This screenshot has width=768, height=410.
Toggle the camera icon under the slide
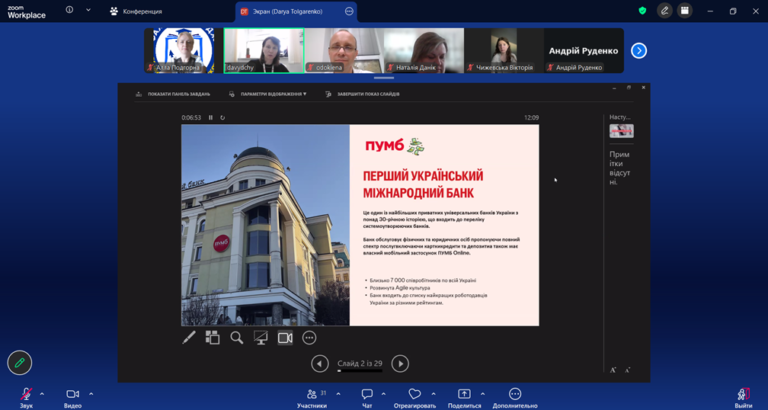click(x=285, y=338)
